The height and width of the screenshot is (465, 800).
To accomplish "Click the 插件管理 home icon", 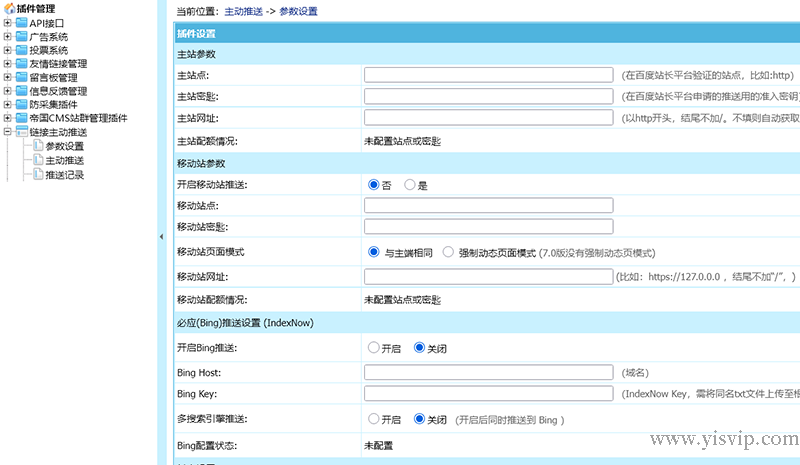I will tap(9, 9).
